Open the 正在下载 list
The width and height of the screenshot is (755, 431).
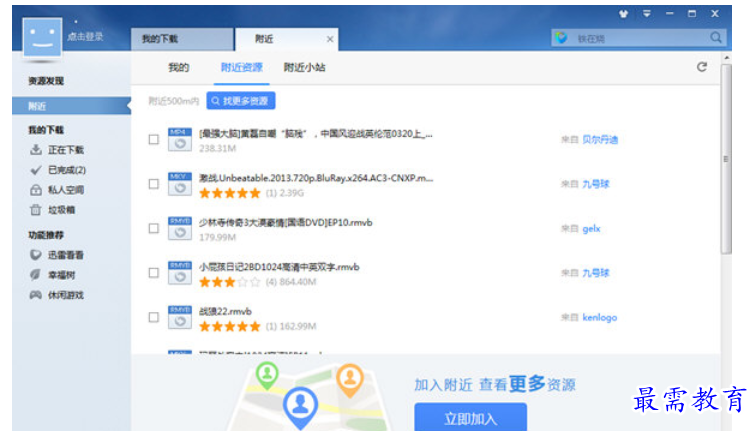66,150
